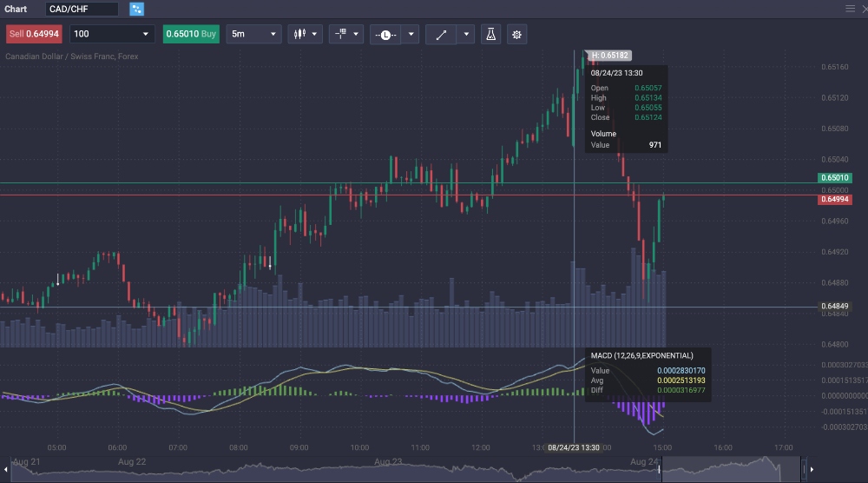This screenshot has width=868, height=483.
Task: Click the H: 0.65182 high marker label
Action: [609, 56]
